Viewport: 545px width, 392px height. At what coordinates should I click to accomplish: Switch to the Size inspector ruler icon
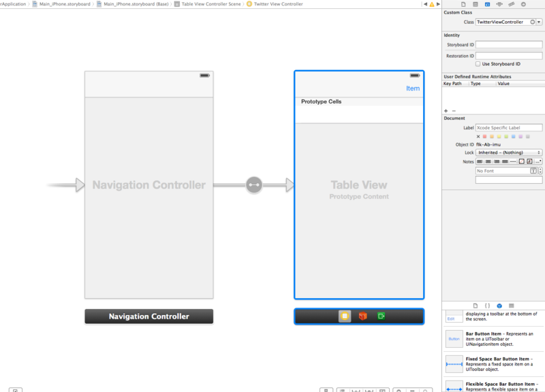(x=512, y=4)
